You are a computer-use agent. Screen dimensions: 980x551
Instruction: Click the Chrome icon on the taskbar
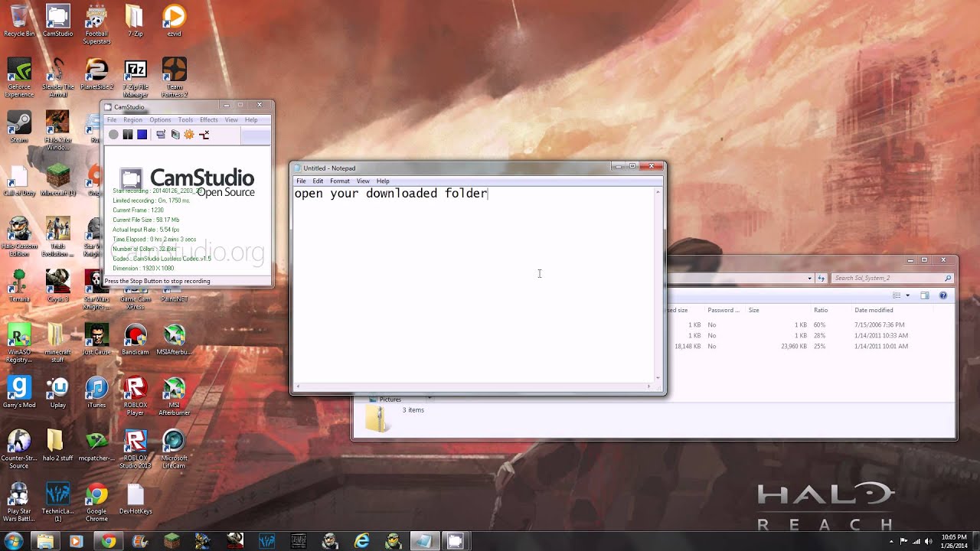pyautogui.click(x=109, y=541)
